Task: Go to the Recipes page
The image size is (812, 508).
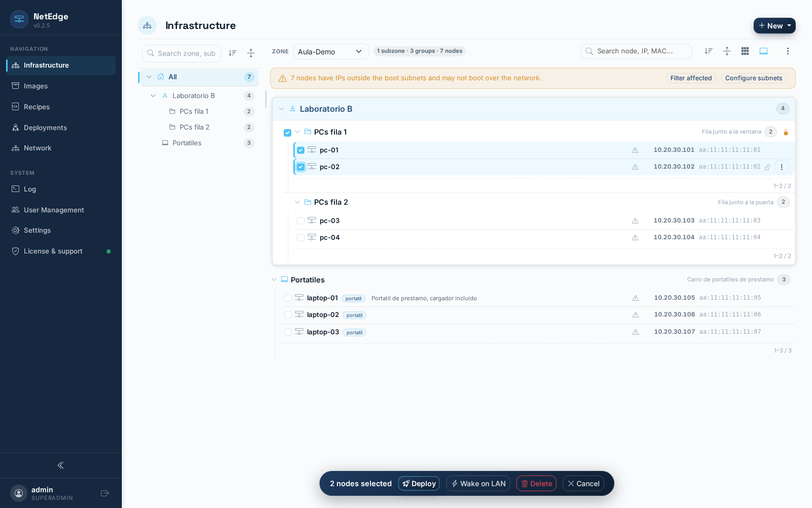Action: click(x=61, y=107)
